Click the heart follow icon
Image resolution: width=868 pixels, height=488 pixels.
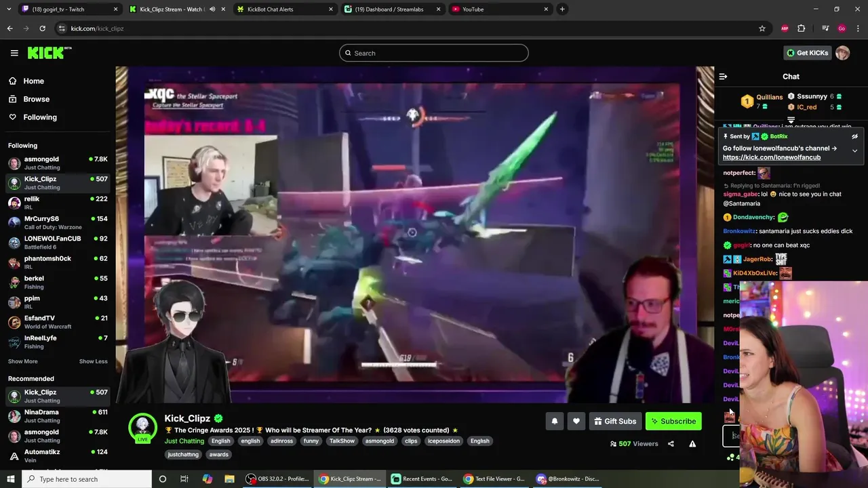coord(576,421)
